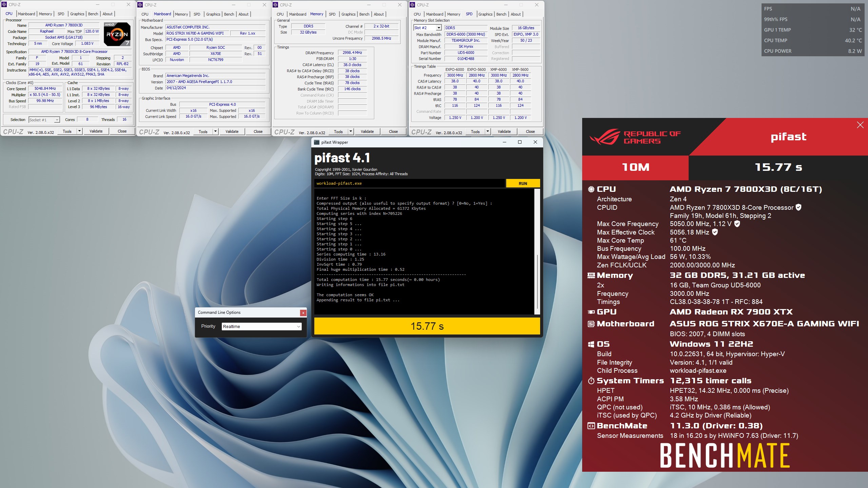Click the CPU POWER overlay row
The width and height of the screenshot is (868, 488).
click(812, 51)
